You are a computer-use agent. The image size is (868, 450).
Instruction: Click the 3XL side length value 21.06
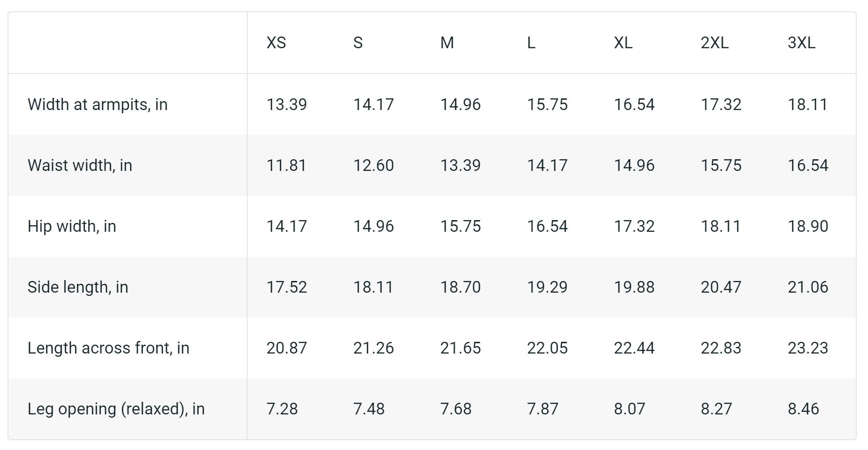[808, 287]
